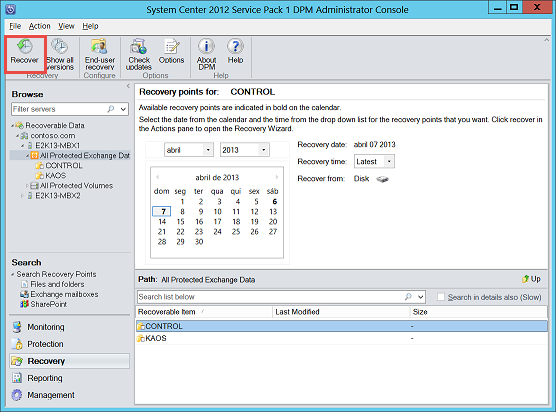
Task: Expand All Protected Volumes node
Action: click(27, 186)
